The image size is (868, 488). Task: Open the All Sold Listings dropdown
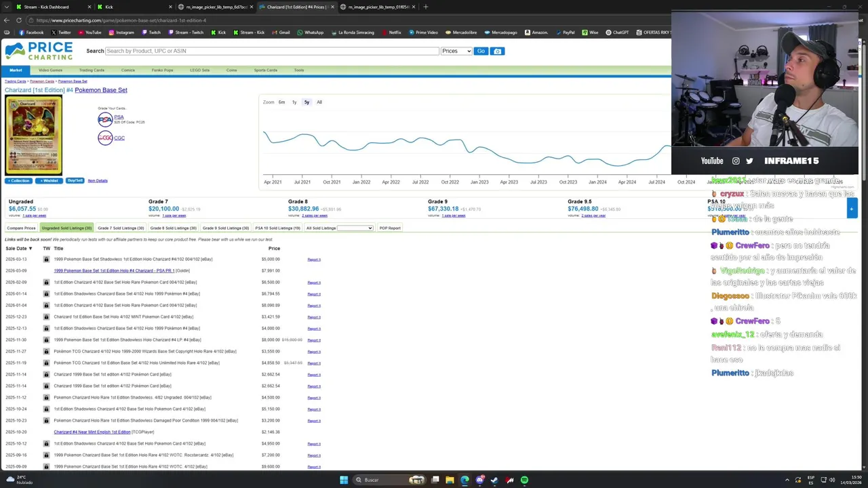click(355, 228)
